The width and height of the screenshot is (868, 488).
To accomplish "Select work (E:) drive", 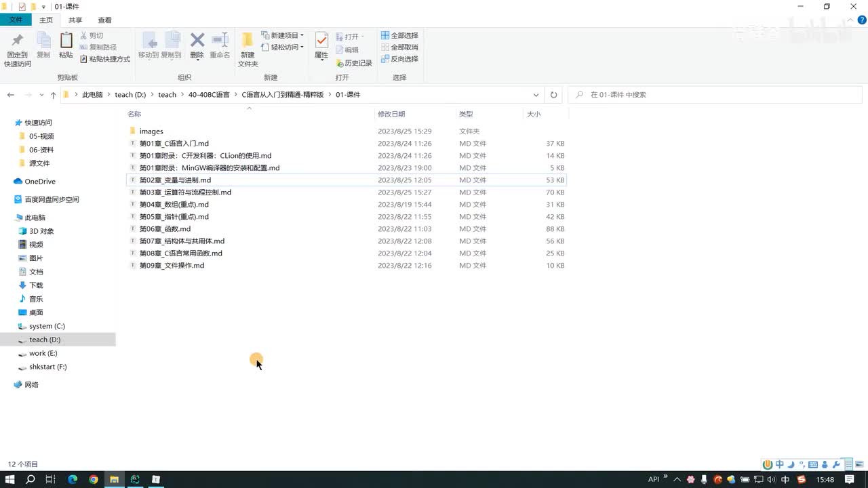I will (43, 353).
